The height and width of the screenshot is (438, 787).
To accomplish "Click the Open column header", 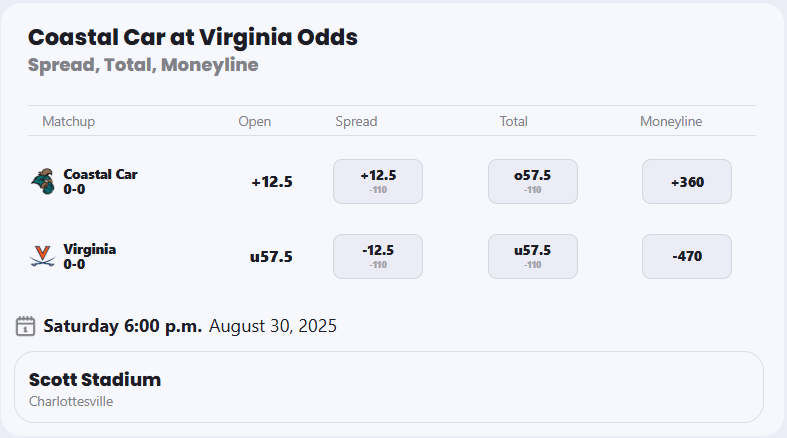I will coord(254,121).
